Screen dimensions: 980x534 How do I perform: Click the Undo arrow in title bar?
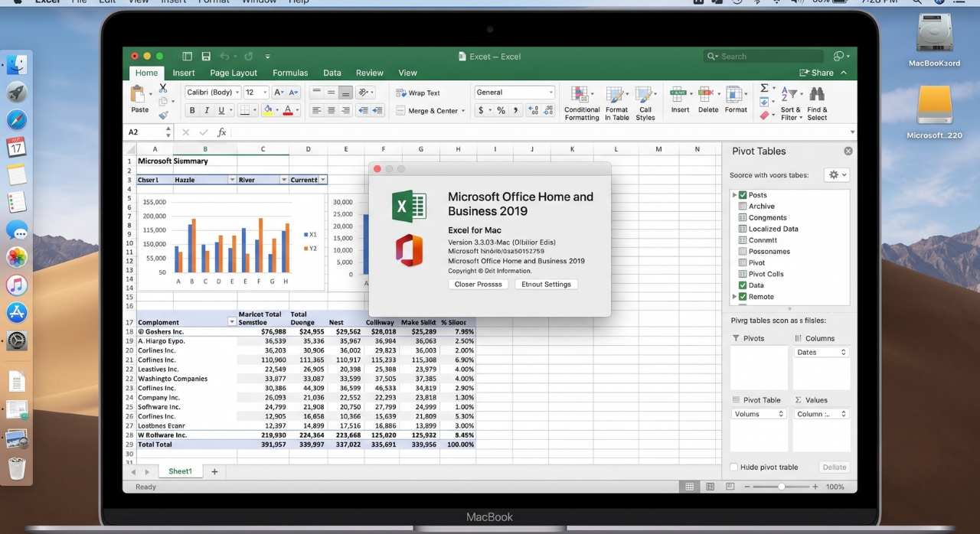pos(224,57)
